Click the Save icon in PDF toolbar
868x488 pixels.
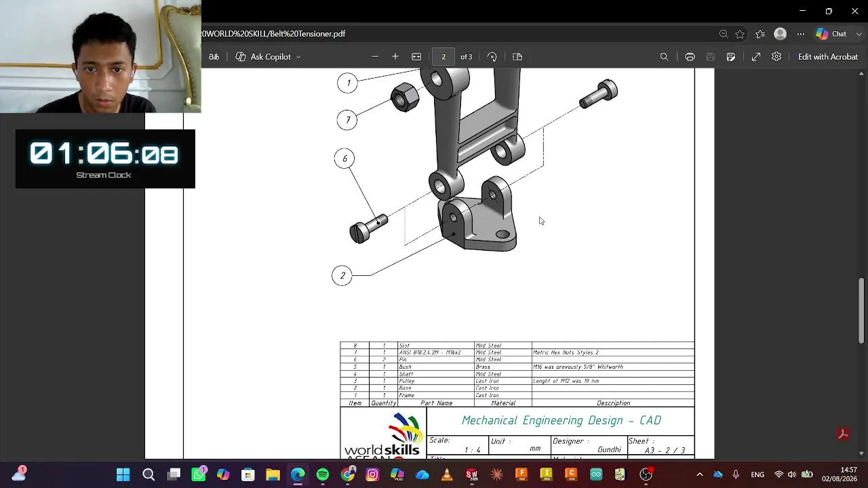710,57
